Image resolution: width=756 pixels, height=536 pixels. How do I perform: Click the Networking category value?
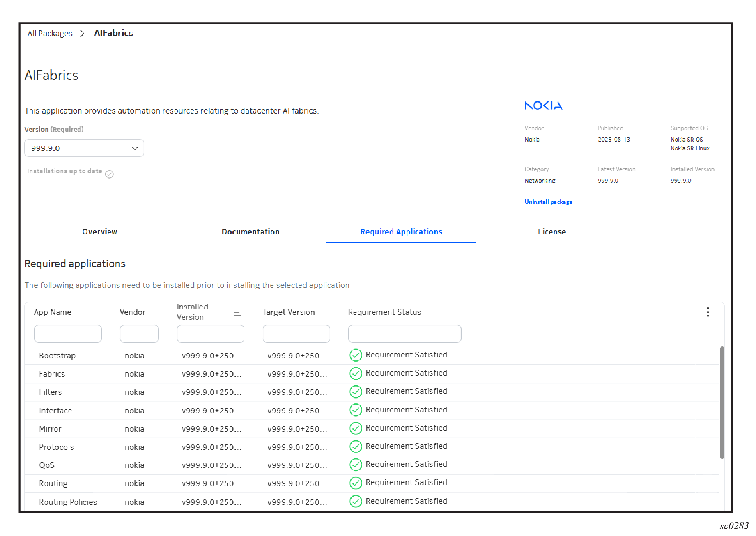540,181
